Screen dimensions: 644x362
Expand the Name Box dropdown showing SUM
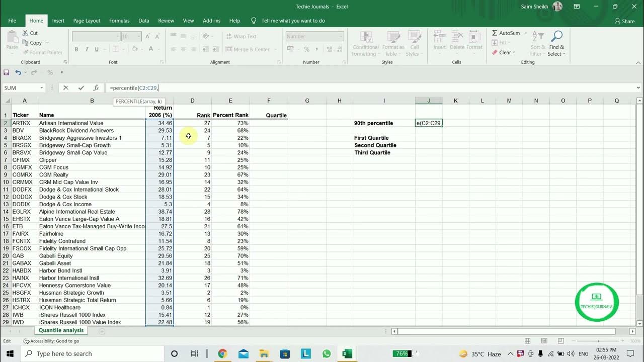41,88
